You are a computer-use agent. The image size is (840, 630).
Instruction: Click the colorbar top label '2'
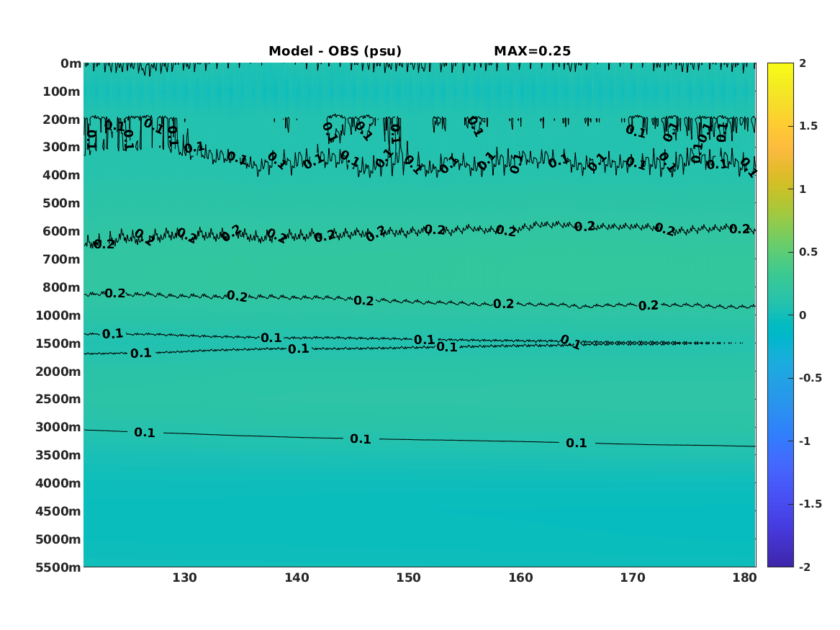[803, 63]
